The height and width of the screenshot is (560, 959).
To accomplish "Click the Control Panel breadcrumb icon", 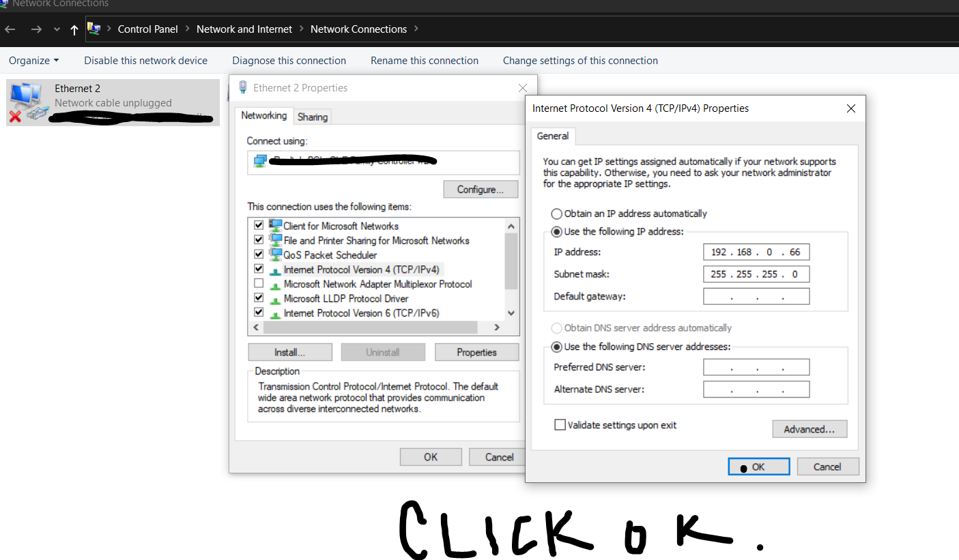I will pos(94,29).
